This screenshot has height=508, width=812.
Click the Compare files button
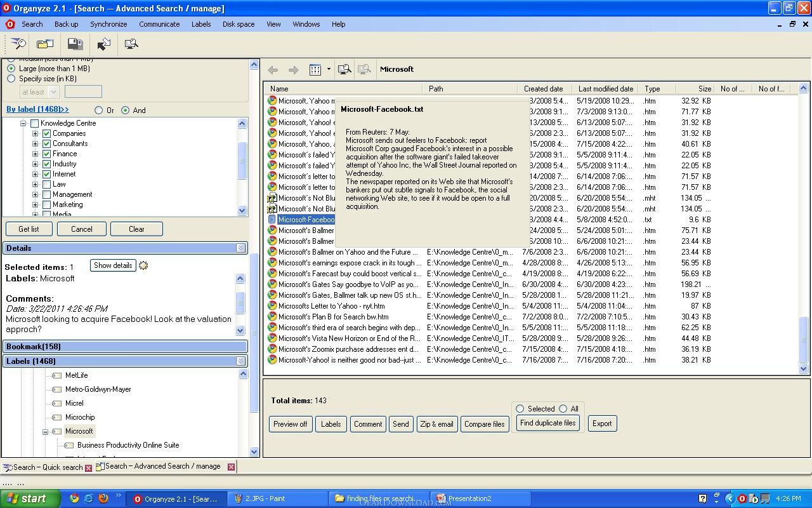point(485,424)
